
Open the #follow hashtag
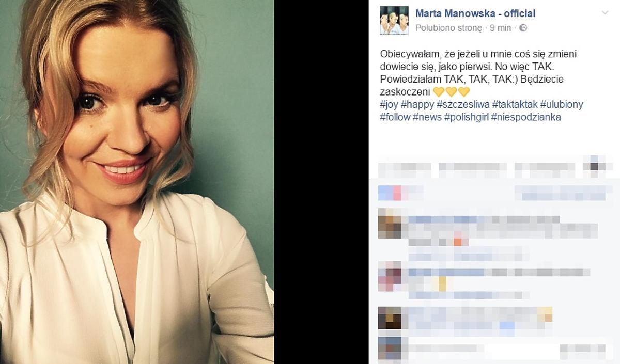click(x=395, y=117)
